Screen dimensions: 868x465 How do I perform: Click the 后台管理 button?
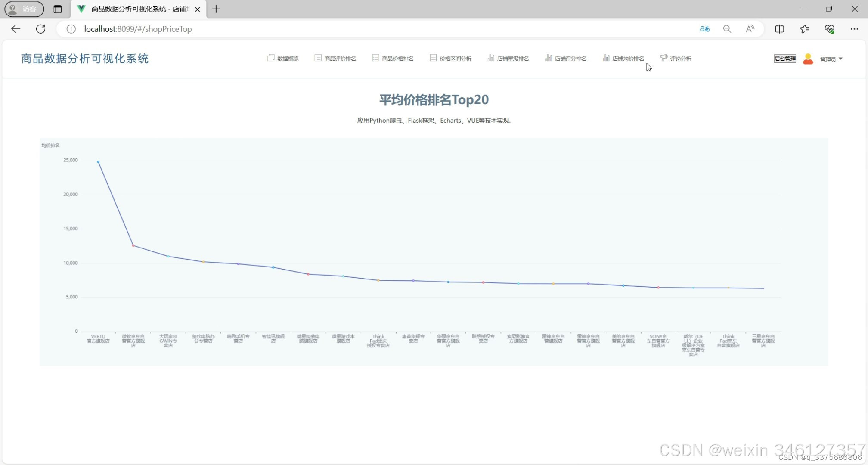tap(784, 59)
